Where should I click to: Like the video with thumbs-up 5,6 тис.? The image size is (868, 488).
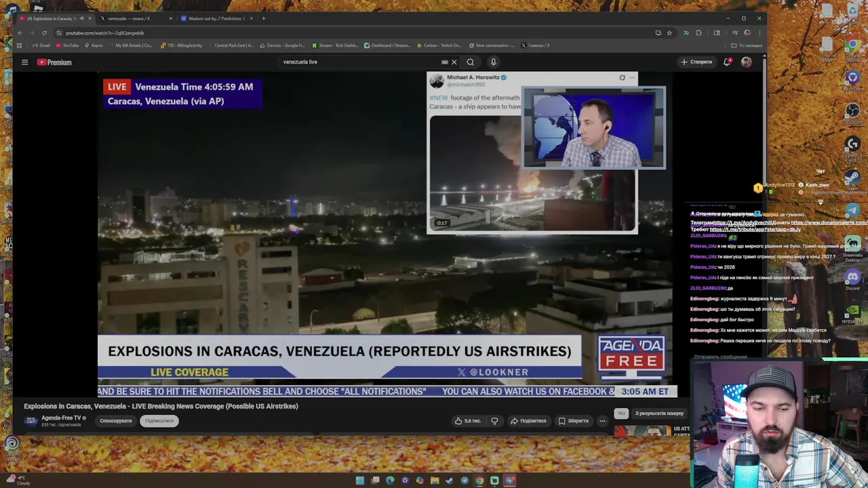coord(469,421)
